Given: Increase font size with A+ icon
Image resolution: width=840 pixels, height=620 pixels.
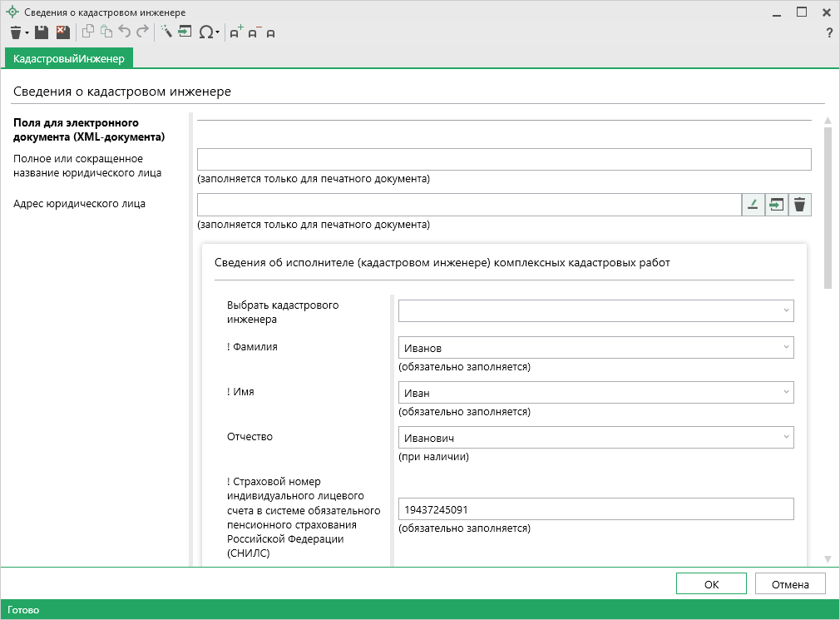Looking at the screenshot, I should coord(235,32).
